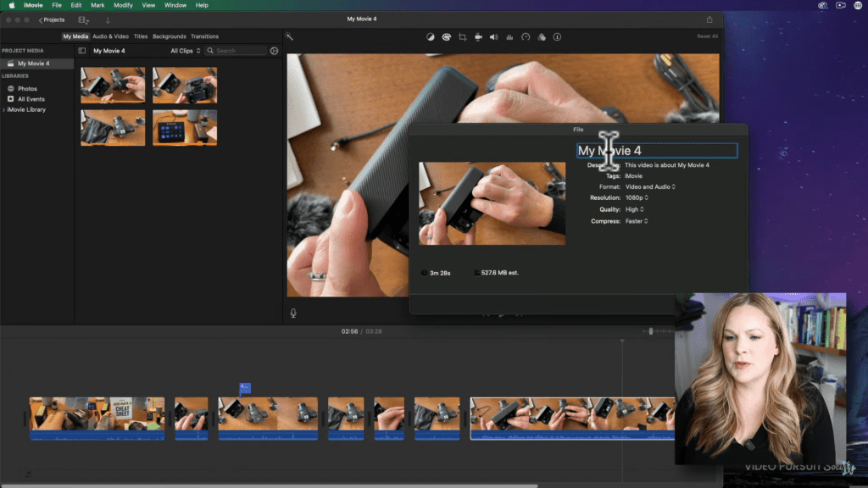The image size is (868, 488).
Task: Open the Transitions tab
Action: tap(205, 36)
